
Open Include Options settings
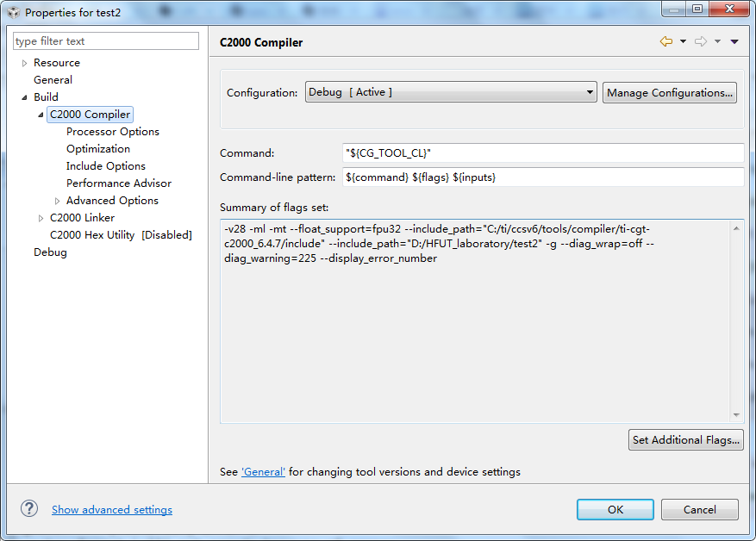coord(105,166)
